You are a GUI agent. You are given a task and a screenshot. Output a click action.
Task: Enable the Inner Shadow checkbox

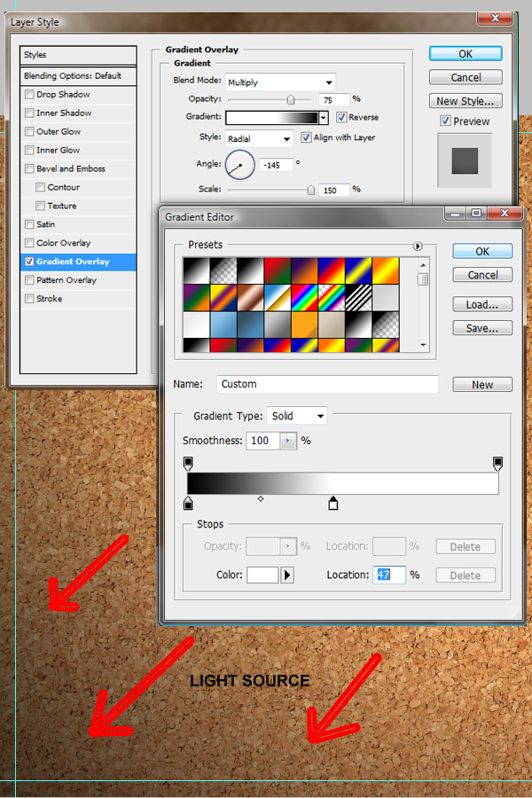coord(29,113)
